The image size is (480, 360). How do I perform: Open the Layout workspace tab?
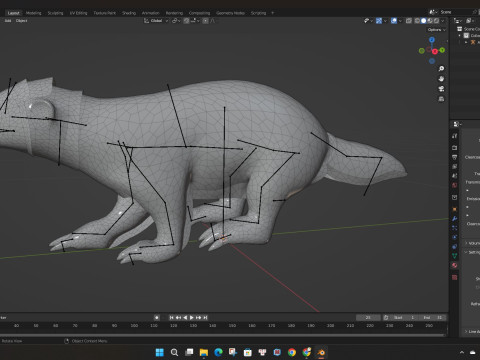coord(13,13)
